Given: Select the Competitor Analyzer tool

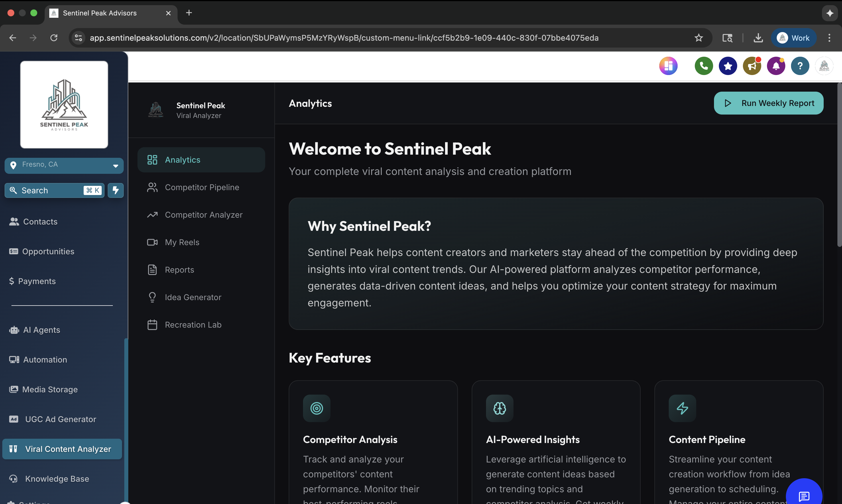Looking at the screenshot, I should pyautogui.click(x=203, y=215).
